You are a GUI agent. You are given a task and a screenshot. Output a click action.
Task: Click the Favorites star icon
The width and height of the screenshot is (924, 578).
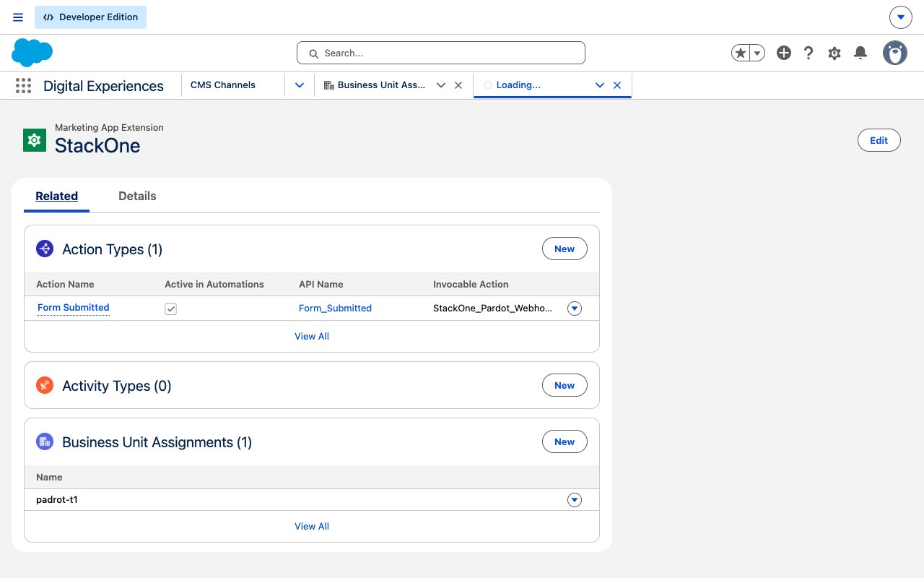pos(740,53)
